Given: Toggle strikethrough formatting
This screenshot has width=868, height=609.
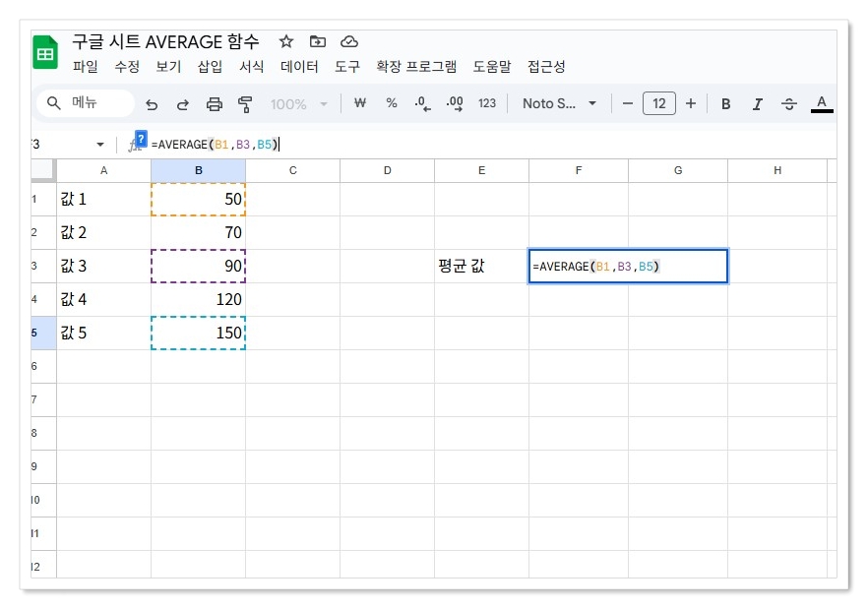Looking at the screenshot, I should [789, 104].
